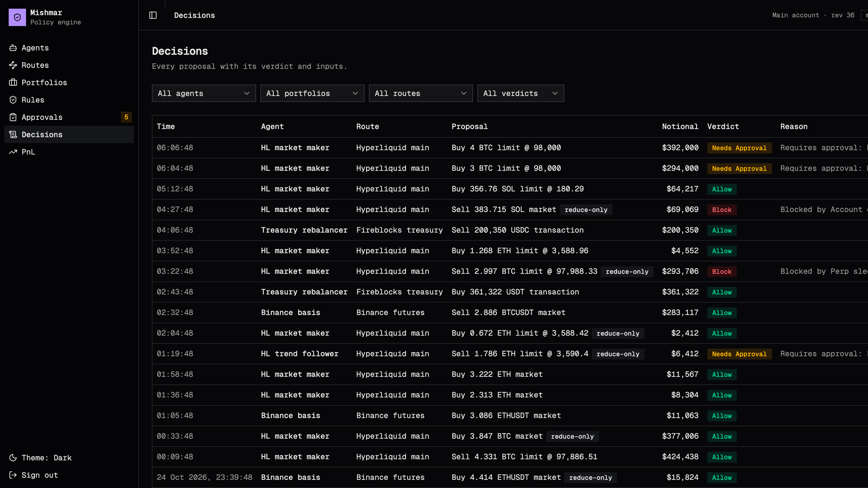The width and height of the screenshot is (868, 488).
Task: Click the Time column header
Action: tap(166, 127)
